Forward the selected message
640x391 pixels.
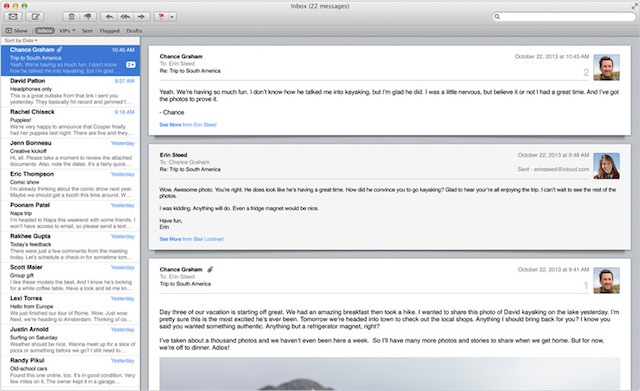[141, 17]
